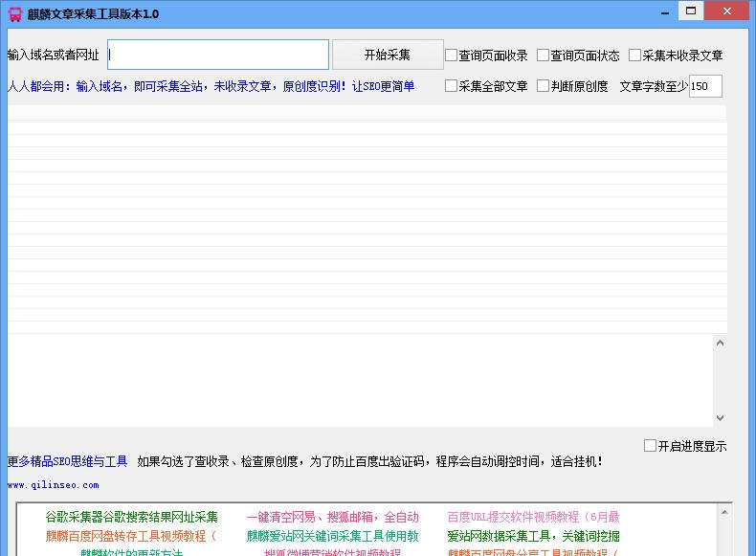Open the www.qilinseo.com website link

pyautogui.click(x=53, y=485)
